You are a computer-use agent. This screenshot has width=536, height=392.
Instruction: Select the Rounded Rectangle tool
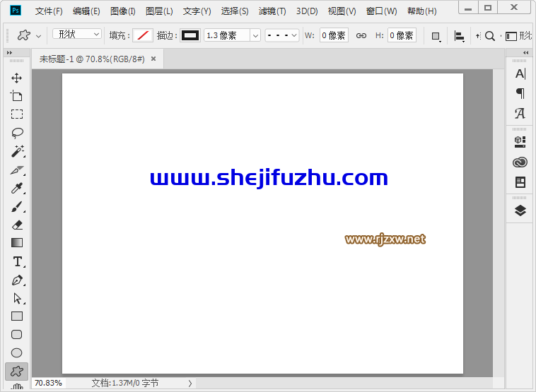point(17,335)
